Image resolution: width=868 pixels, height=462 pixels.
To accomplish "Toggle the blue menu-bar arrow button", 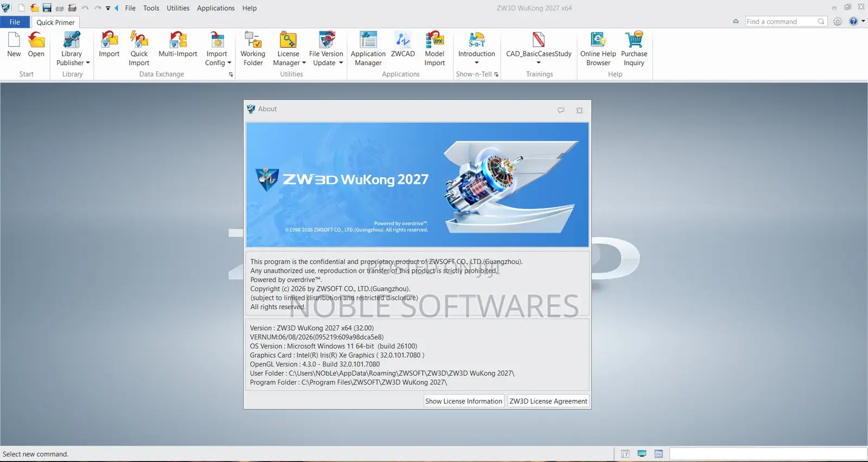I will click(116, 8).
